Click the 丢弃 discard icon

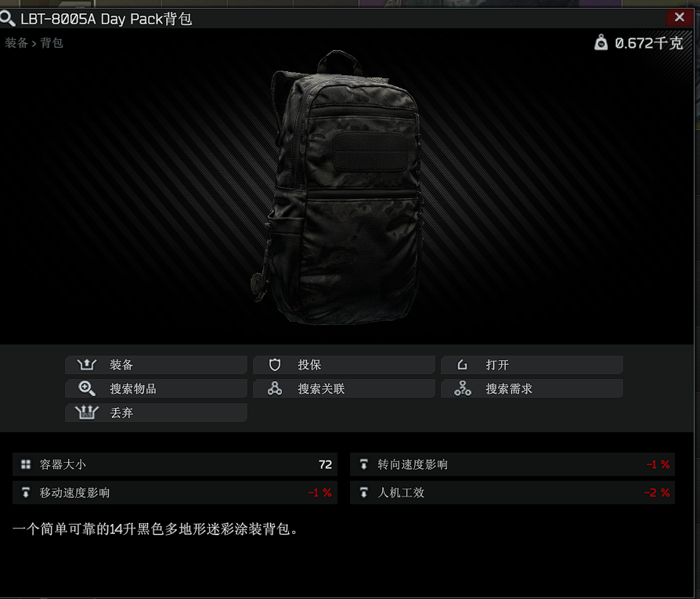tap(87, 413)
